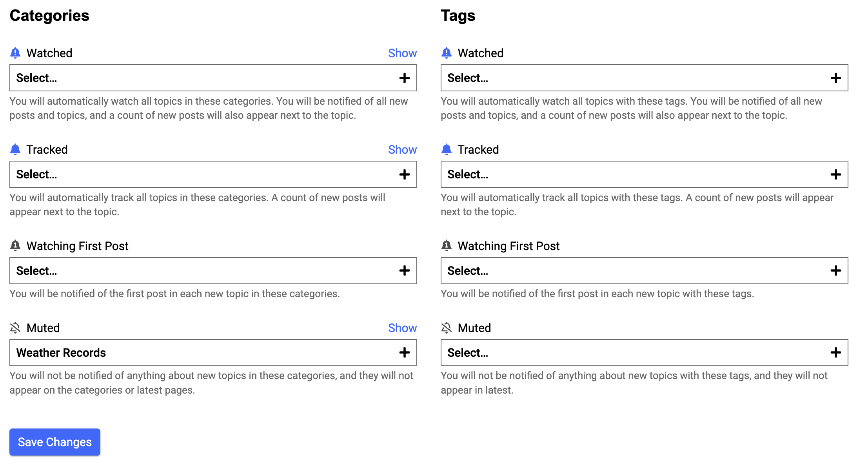Click Show link next to Muted categories
This screenshot has height=472, width=868.
pyautogui.click(x=402, y=328)
